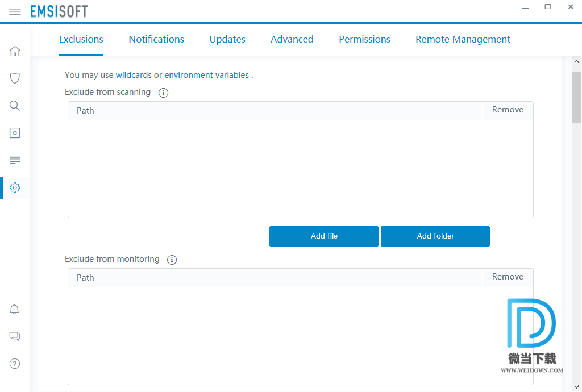Screen dimensions: 582x392
Task: Maximize the Emsisoft window
Action: (x=548, y=7)
